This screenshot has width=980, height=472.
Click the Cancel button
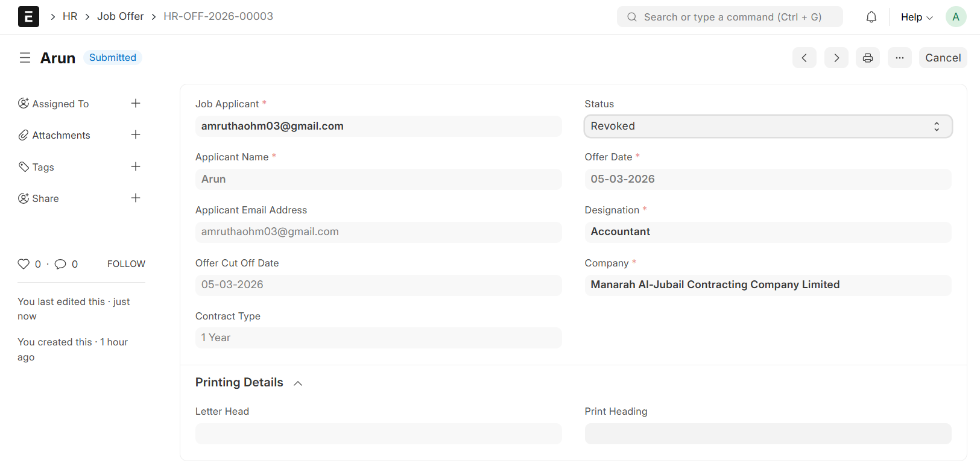943,58
